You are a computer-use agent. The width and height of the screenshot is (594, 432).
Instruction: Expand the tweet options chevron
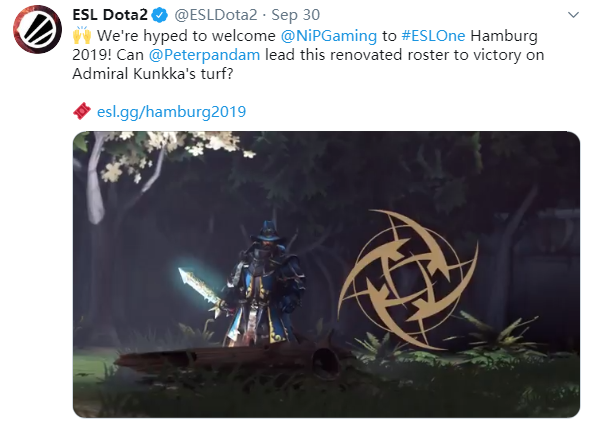[x=574, y=15]
